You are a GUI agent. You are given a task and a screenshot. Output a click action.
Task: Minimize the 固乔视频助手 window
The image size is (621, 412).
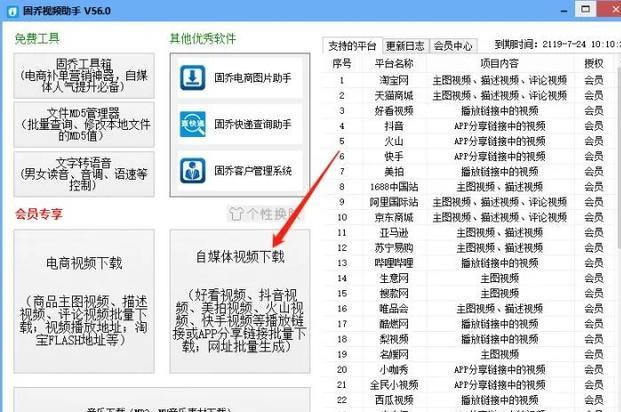pos(564,11)
